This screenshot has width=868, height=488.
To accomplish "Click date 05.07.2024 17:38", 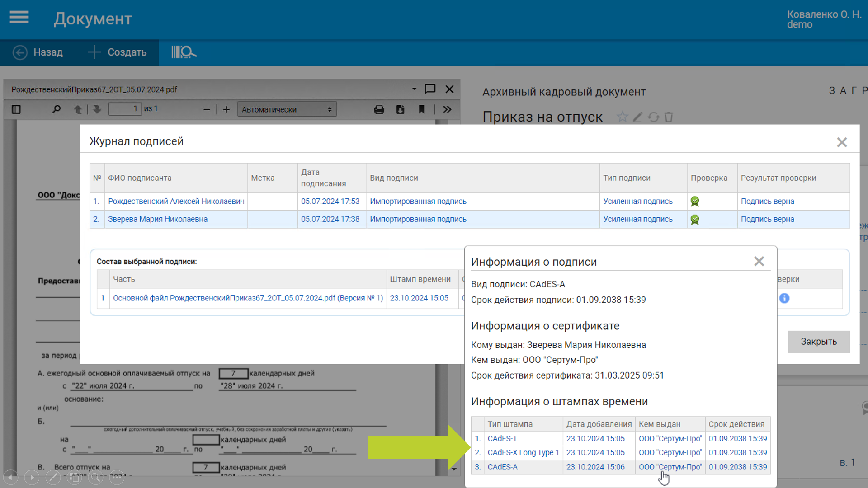I will 330,219.
